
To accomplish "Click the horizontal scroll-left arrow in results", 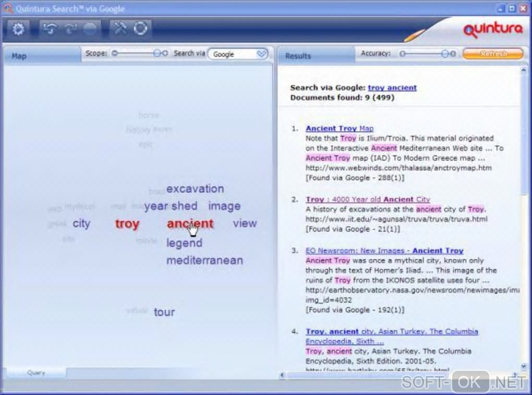I will (282, 375).
